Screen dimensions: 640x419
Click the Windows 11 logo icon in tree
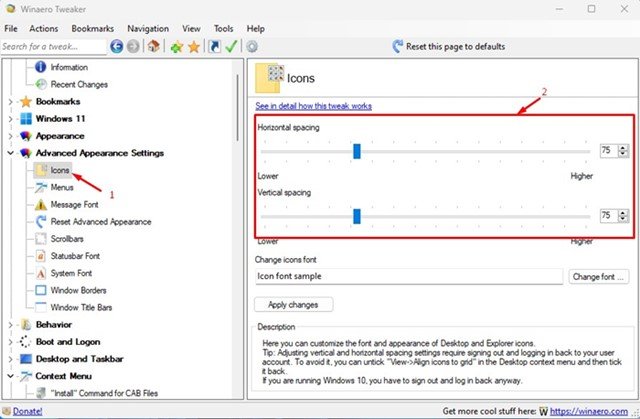pyautogui.click(x=26, y=119)
